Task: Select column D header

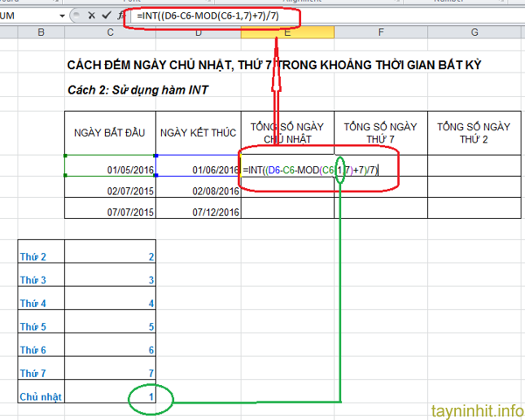Action: click(199, 32)
